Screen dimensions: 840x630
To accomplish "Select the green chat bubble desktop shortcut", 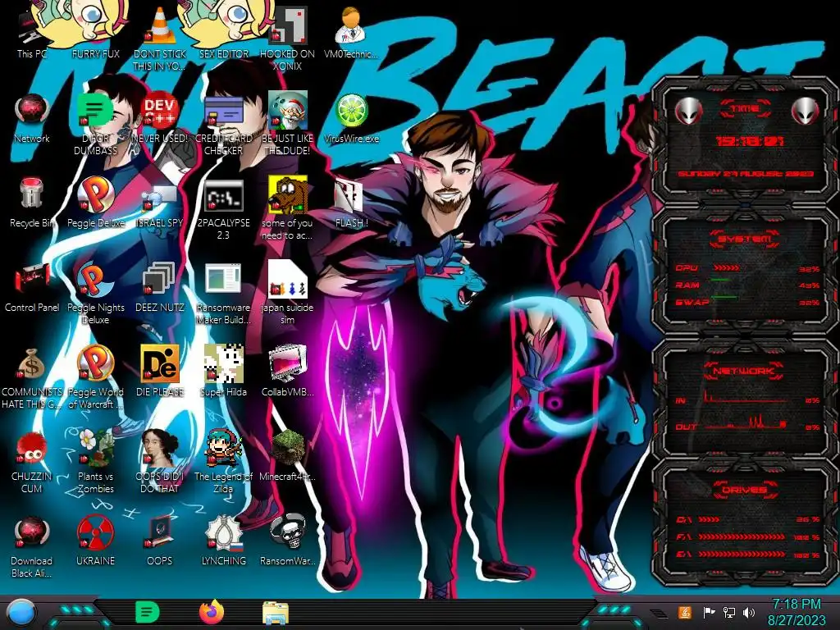I will click(95, 123).
